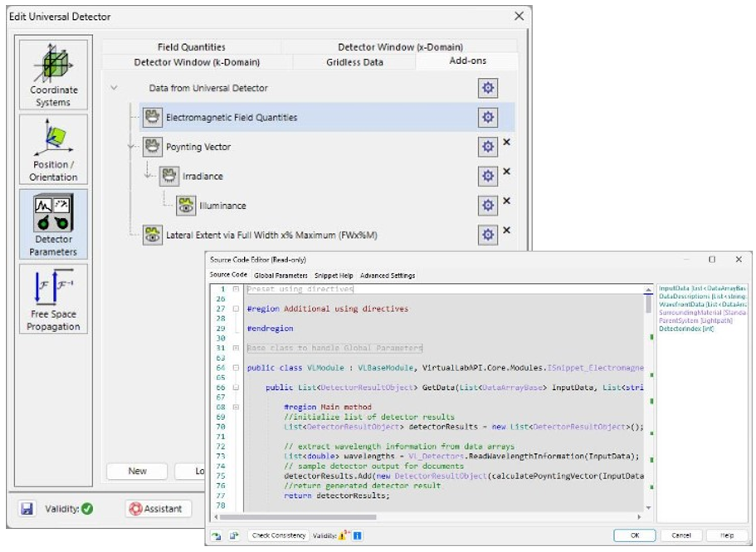The width and height of the screenshot is (756, 552).
Task: Click the 'return detectorResults;' code line
Action: (x=337, y=496)
